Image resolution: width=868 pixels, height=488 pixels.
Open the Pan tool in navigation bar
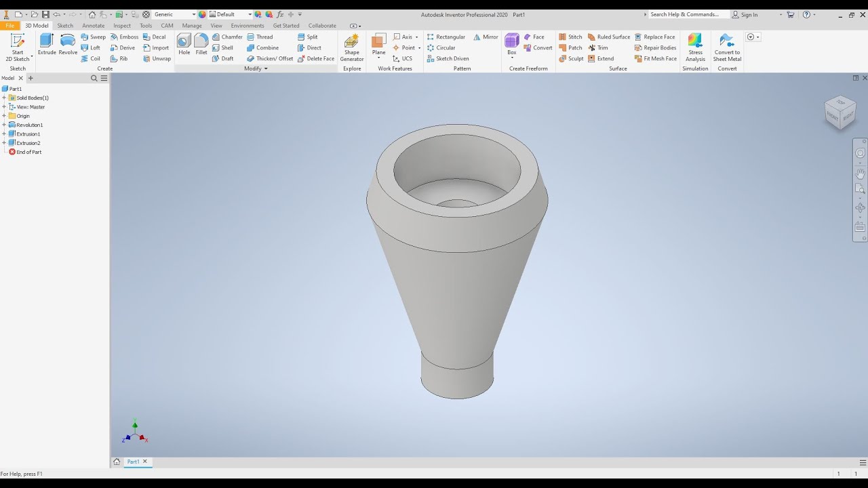860,174
